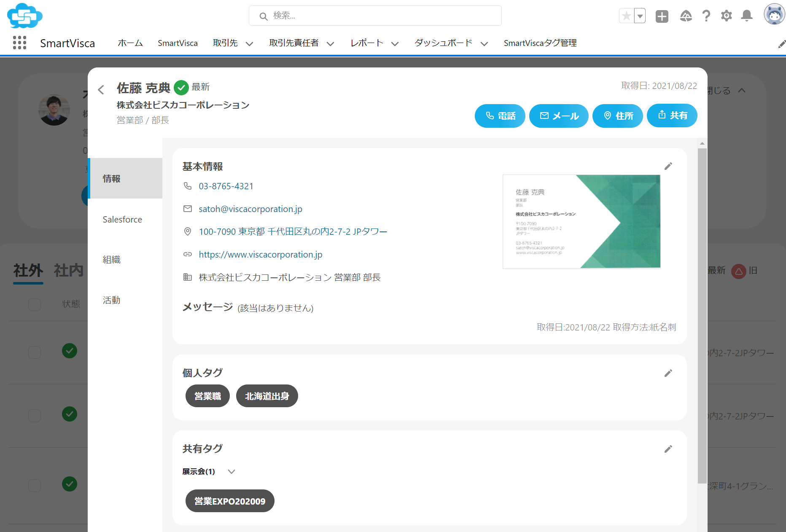786x532 pixels.
Task: Click the business card image thumbnail
Action: tap(581, 221)
